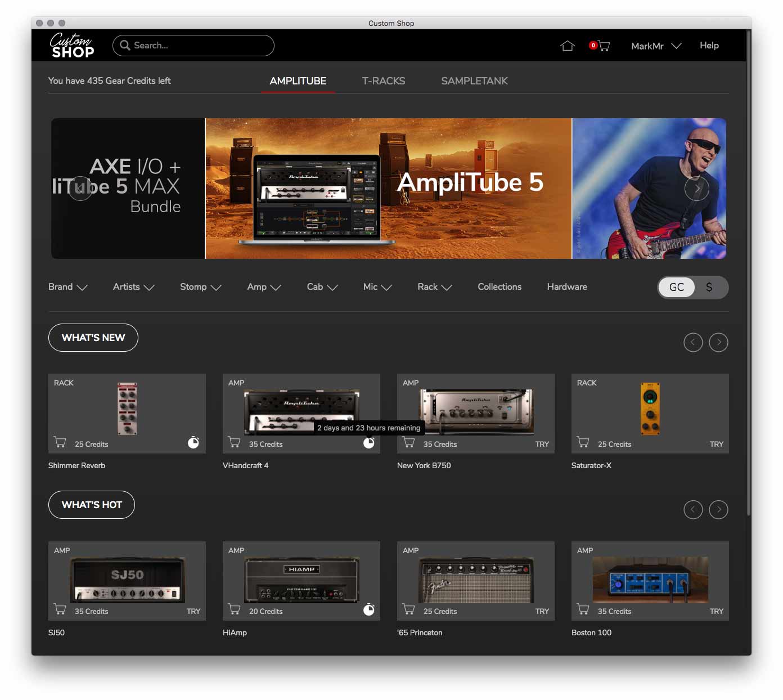Screen dimensions: 783x700
Task: Try the SJ50 amp
Action: tap(193, 611)
